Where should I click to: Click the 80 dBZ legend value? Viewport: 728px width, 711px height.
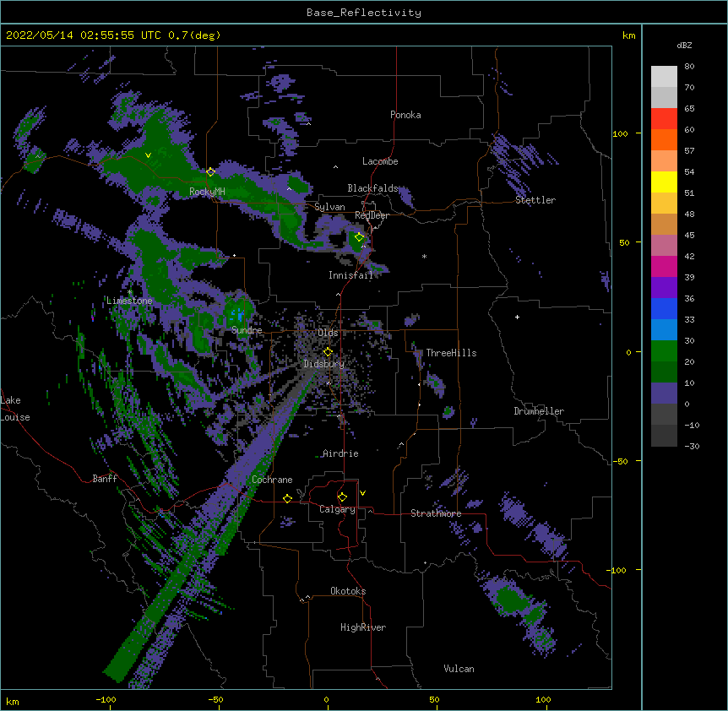689,67
